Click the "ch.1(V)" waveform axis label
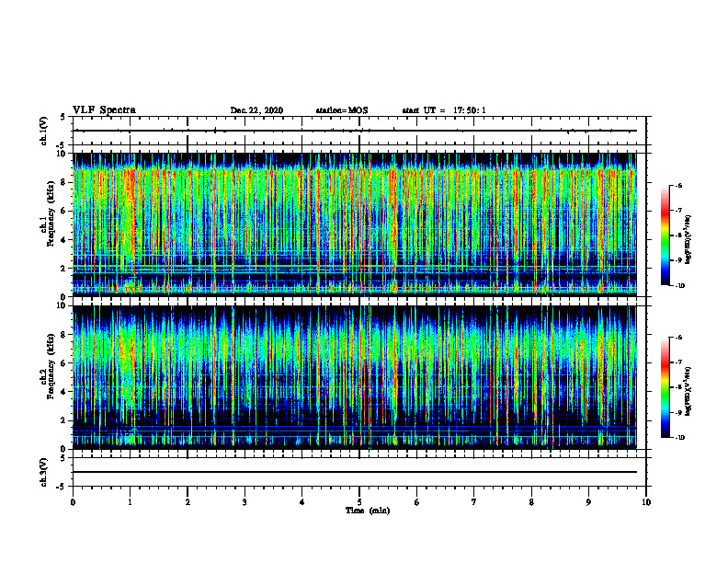Screen dimensions: 728x563 click(44, 131)
